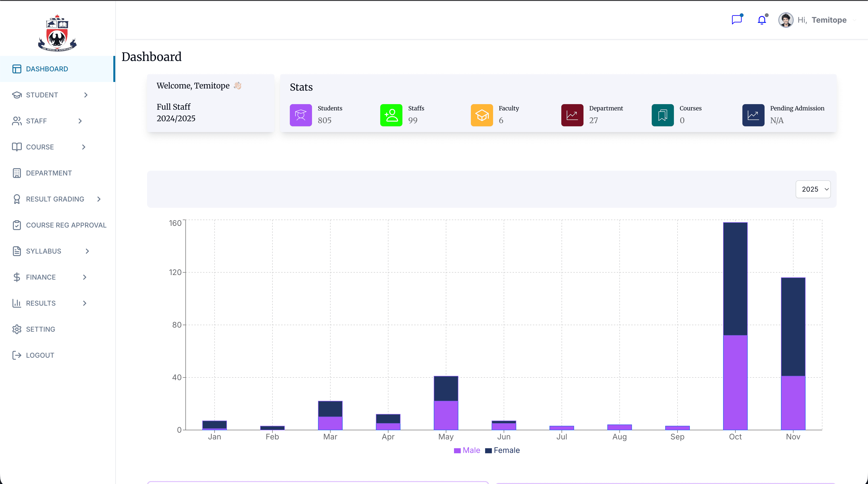Open the chat messages icon
The width and height of the screenshot is (868, 484).
(x=737, y=20)
